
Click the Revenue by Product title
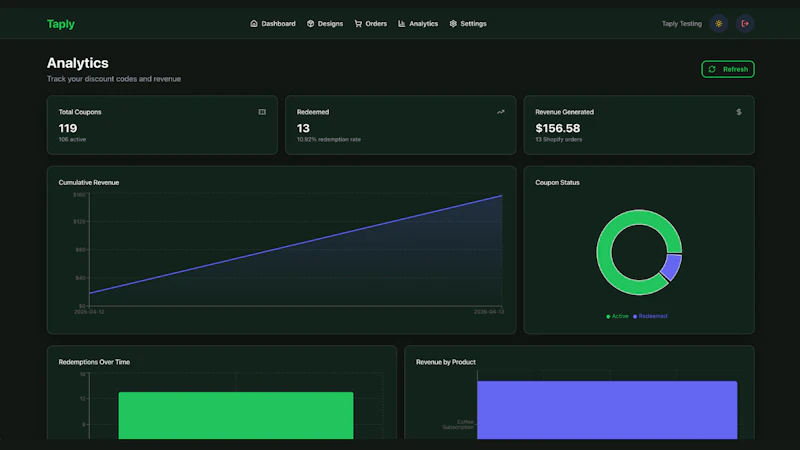pos(446,362)
